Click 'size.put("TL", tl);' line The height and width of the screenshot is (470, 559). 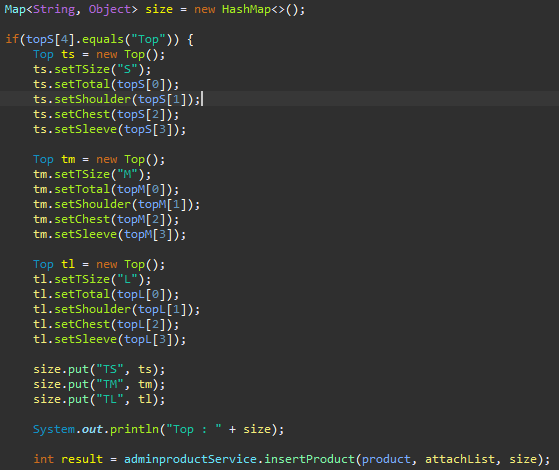[99, 399]
